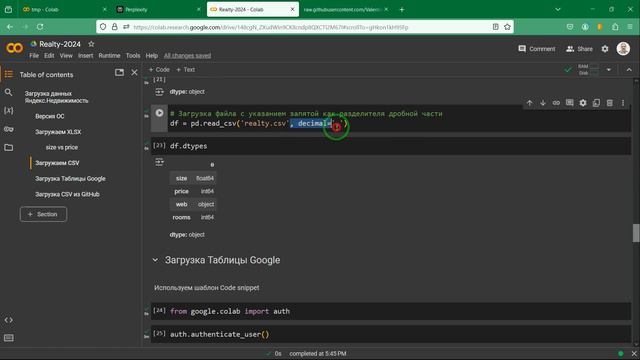The width and height of the screenshot is (640, 360).
Task: Toggle output view of cell 21
Action: click(x=160, y=92)
